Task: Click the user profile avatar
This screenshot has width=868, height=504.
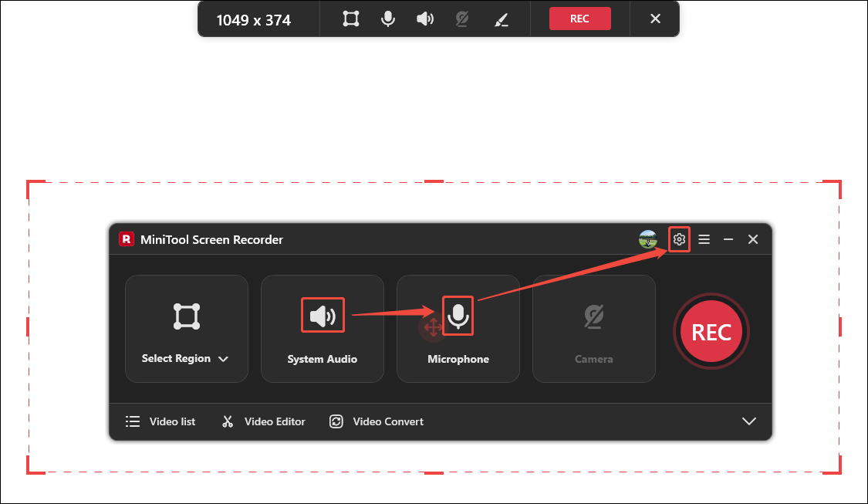Action: [647, 239]
